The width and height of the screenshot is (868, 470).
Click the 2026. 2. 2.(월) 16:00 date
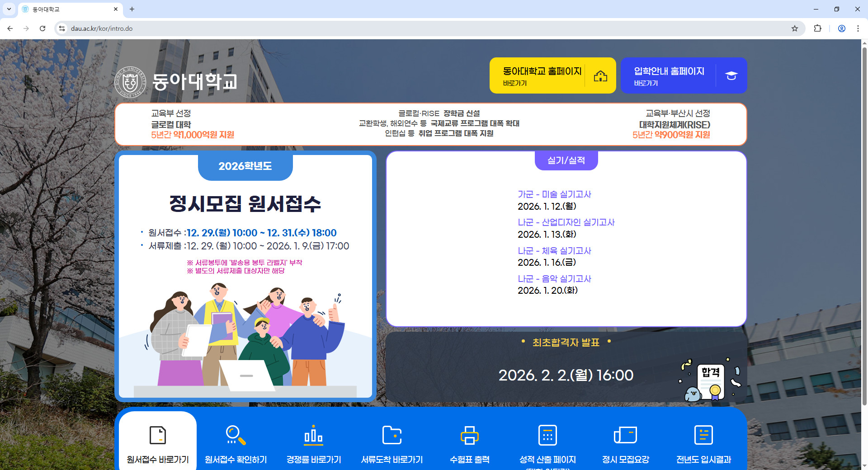click(x=566, y=375)
